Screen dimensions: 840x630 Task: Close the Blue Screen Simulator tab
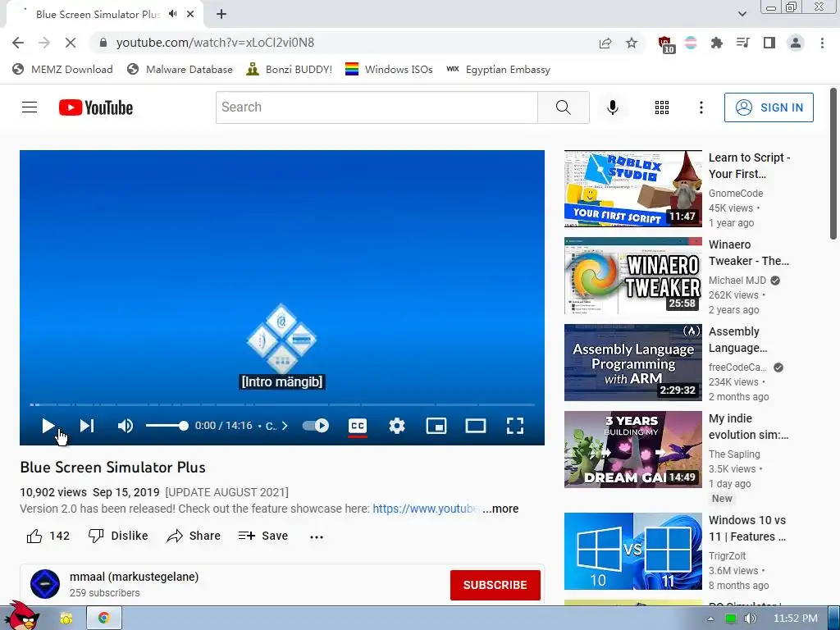[190, 14]
